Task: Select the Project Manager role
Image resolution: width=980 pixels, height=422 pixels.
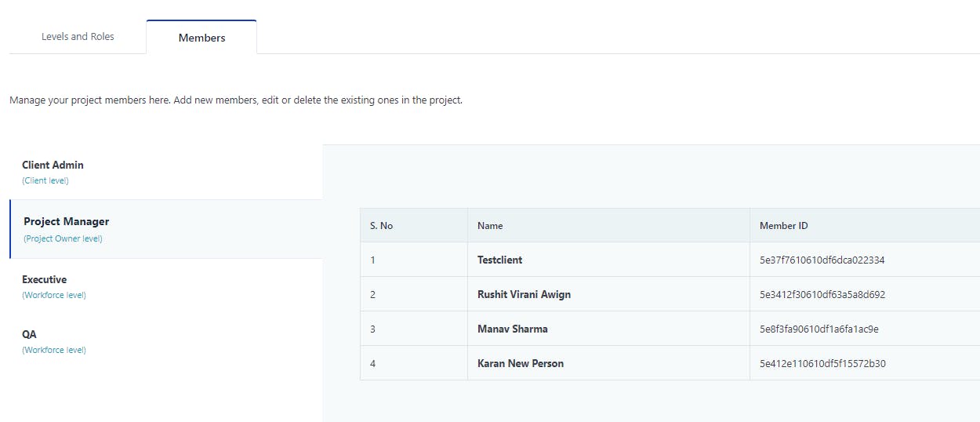Action: pos(165,229)
